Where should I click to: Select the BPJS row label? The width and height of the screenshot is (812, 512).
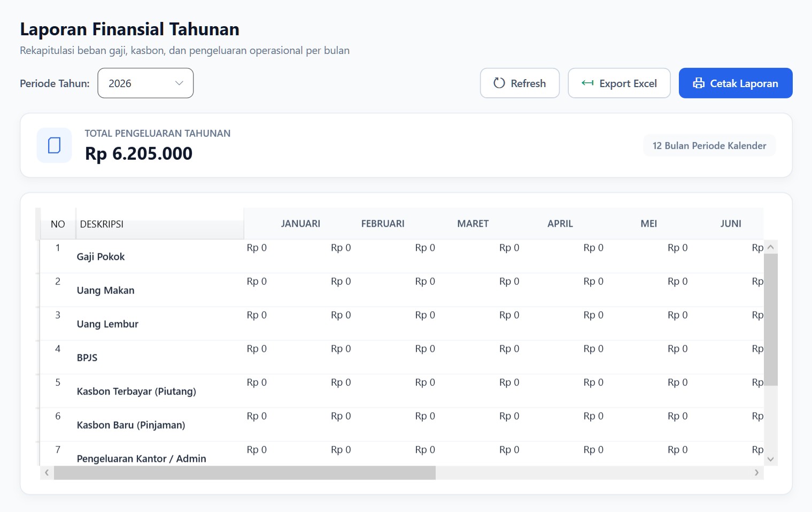click(x=87, y=358)
